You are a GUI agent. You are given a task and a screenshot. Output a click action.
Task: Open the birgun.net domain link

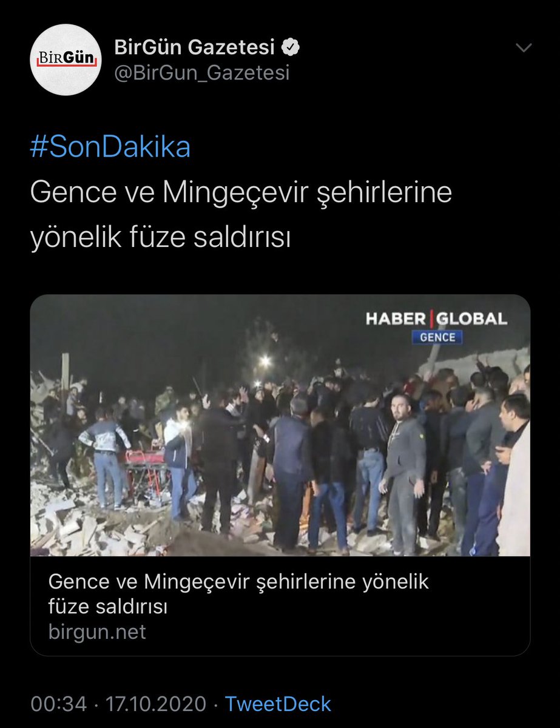coord(97,632)
